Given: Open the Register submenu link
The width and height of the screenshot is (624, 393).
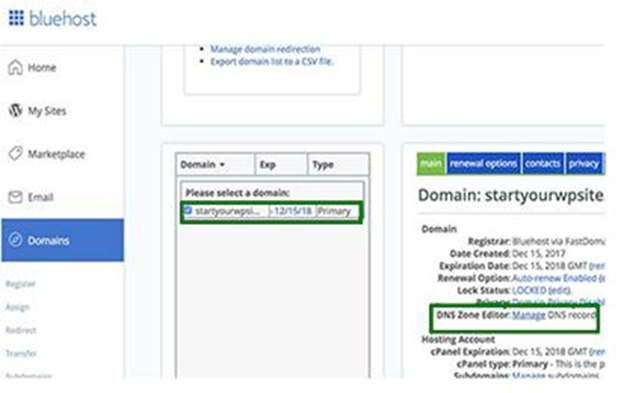Looking at the screenshot, I should tap(21, 284).
